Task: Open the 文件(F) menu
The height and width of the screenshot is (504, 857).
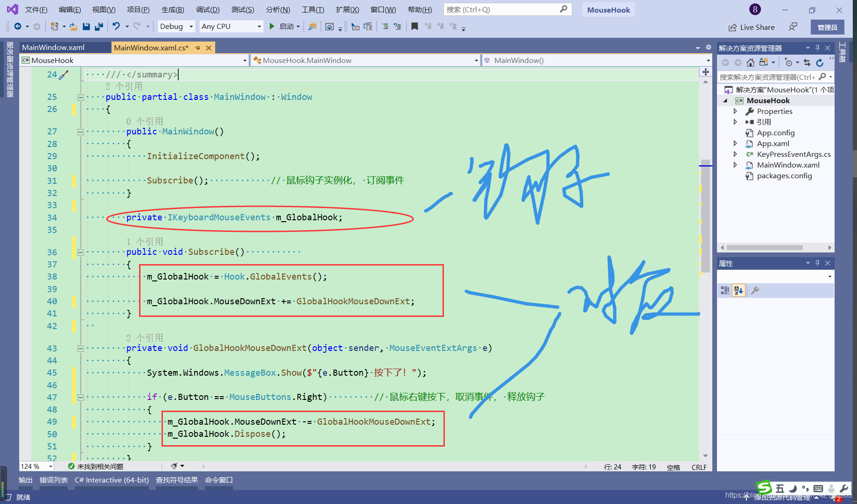Action: [x=36, y=10]
